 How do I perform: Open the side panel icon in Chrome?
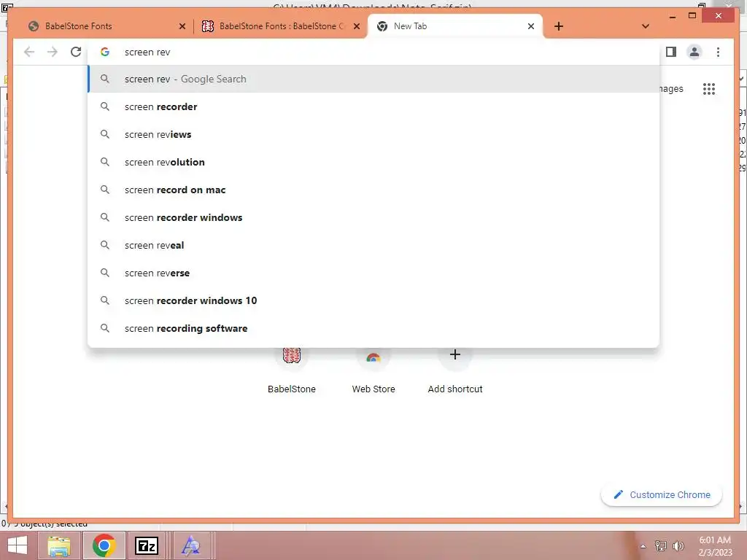point(671,52)
